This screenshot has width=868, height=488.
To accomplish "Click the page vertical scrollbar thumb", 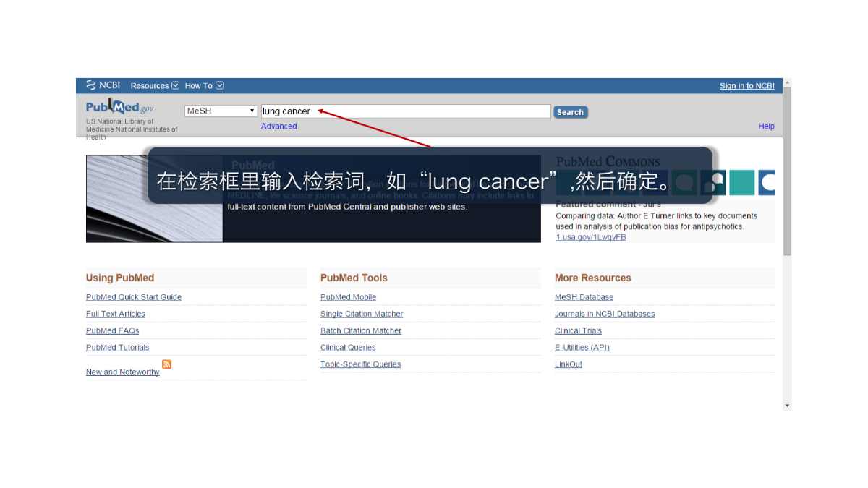I will click(x=788, y=171).
